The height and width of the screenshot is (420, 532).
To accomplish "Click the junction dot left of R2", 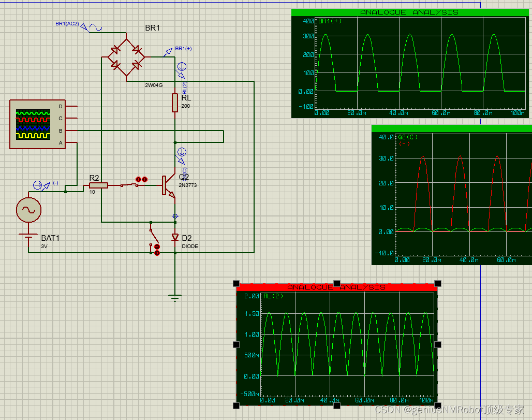I will pyautogui.click(x=66, y=192).
